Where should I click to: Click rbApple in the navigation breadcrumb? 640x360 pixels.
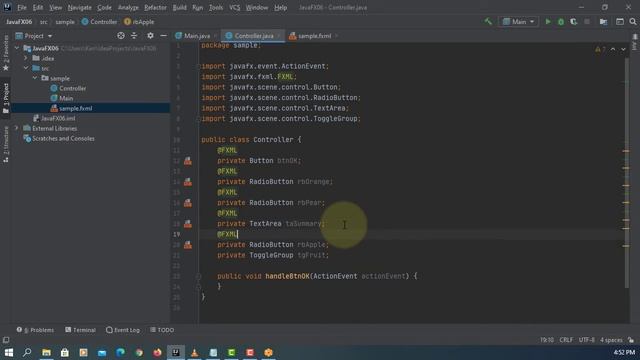(x=139, y=22)
